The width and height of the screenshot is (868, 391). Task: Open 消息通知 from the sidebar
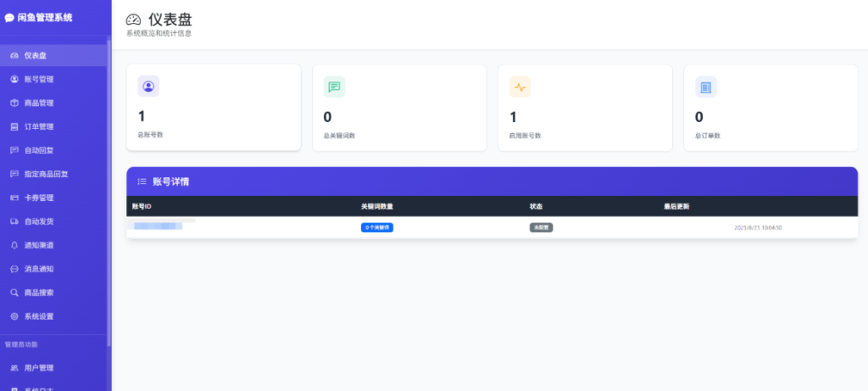pos(39,270)
